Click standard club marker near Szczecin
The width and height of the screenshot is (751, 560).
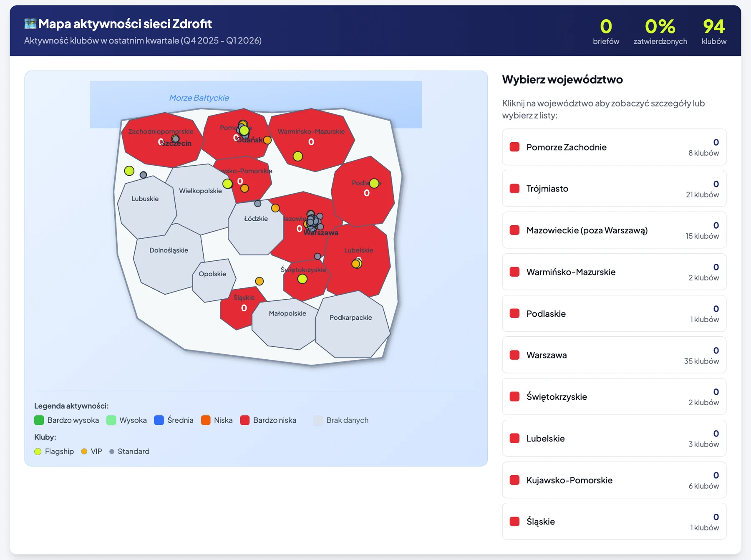176,139
